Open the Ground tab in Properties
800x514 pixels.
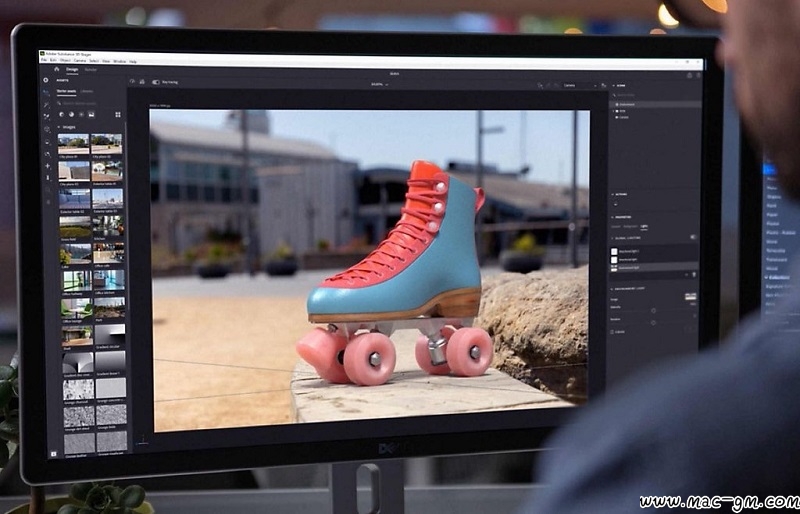pos(616,227)
